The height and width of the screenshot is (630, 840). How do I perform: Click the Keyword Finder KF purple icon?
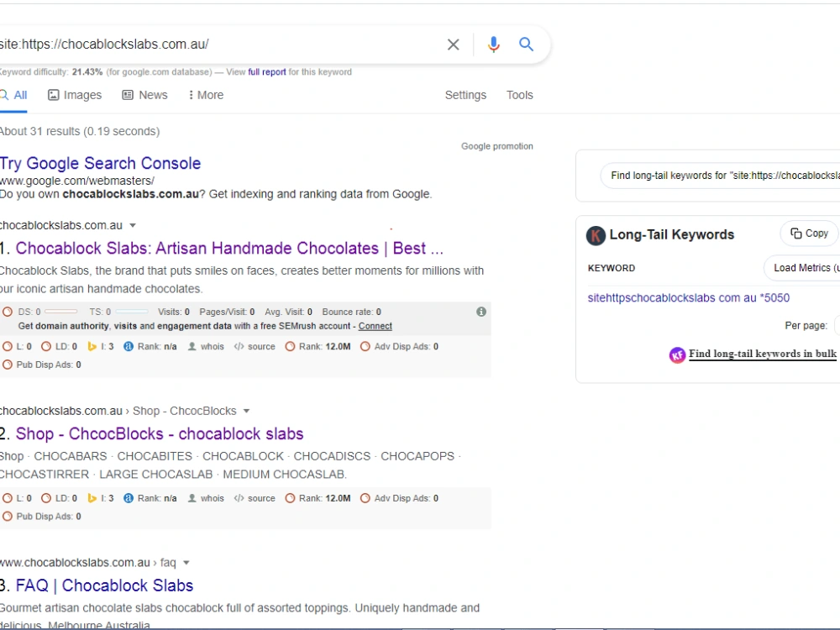click(677, 354)
